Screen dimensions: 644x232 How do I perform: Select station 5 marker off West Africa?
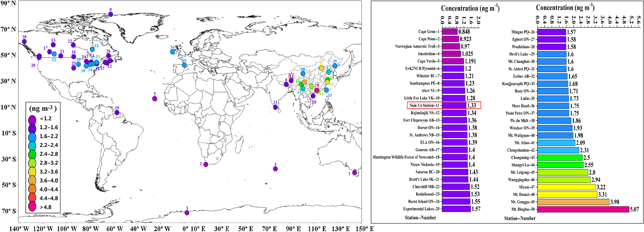tap(155, 99)
